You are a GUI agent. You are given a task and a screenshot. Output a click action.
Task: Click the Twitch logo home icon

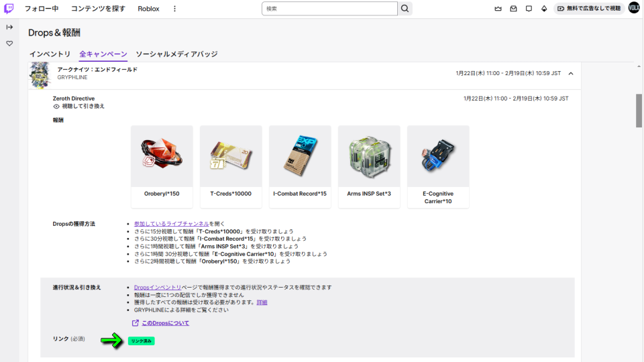[9, 9]
